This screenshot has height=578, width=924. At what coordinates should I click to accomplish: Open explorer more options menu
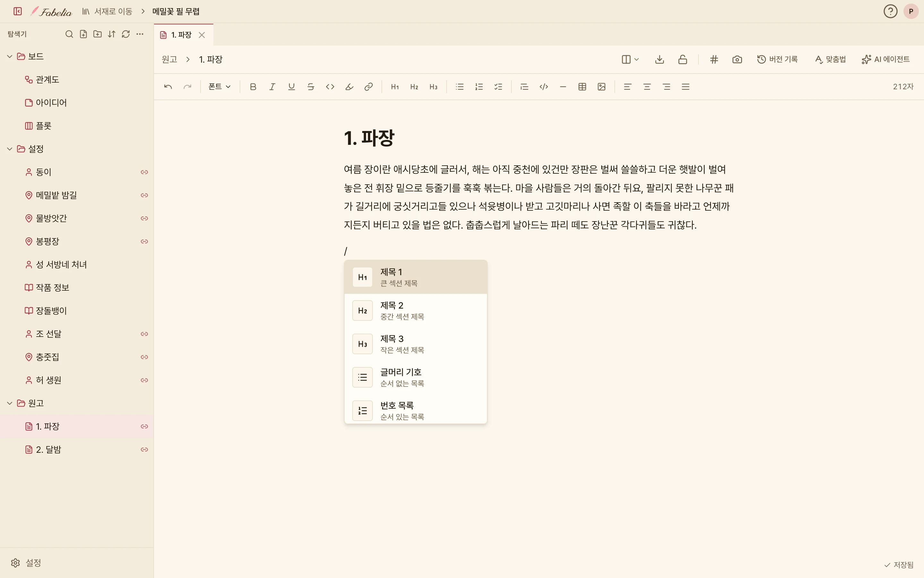tap(140, 34)
